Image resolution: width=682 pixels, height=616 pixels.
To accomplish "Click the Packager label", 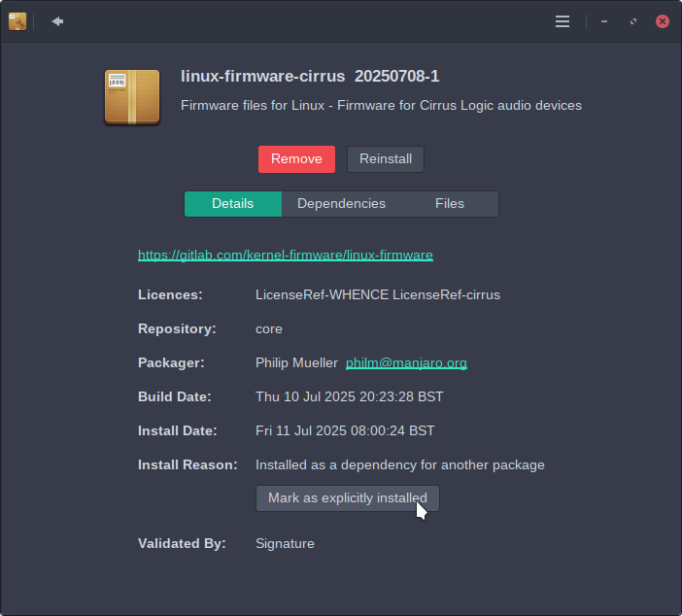I will (x=171, y=362).
